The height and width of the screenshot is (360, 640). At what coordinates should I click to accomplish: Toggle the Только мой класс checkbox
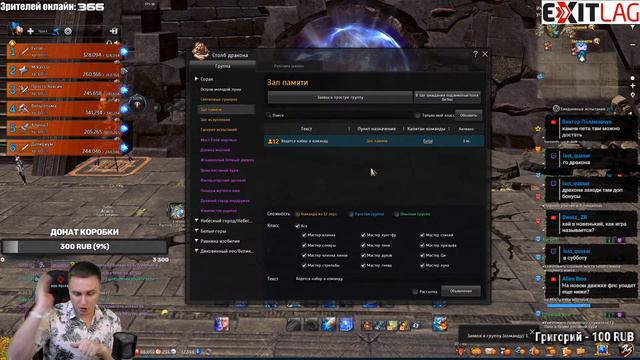417,116
